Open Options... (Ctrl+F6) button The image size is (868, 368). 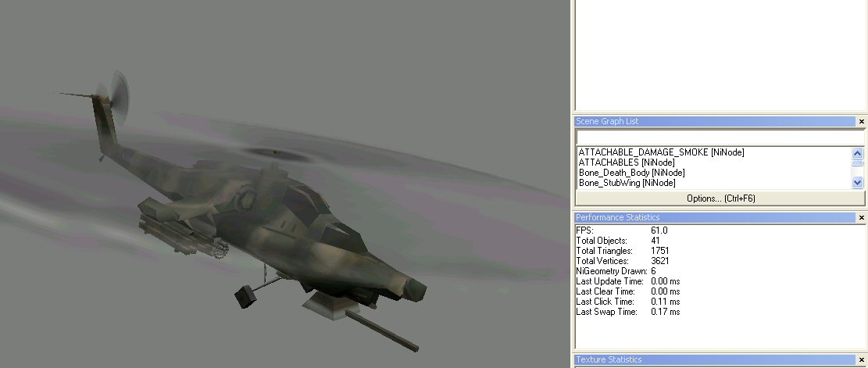tap(719, 198)
